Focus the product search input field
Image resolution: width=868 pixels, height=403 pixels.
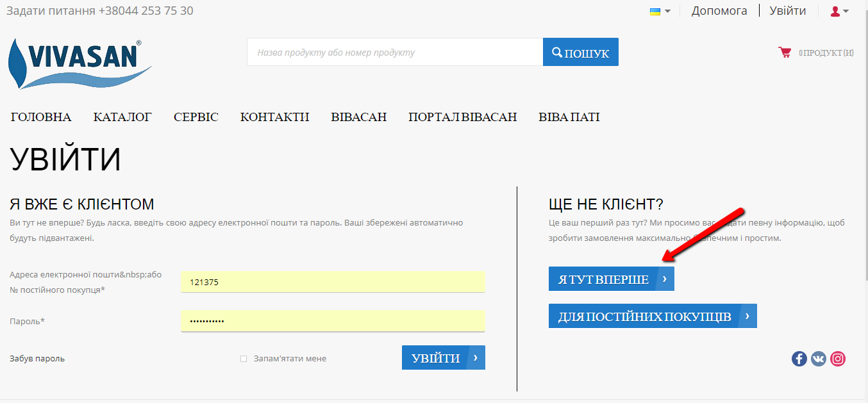[x=395, y=52]
